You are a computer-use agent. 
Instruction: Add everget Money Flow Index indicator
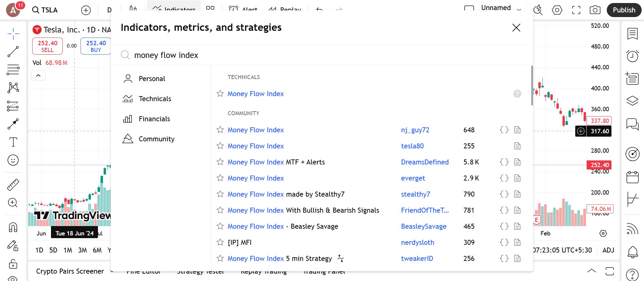click(256, 178)
